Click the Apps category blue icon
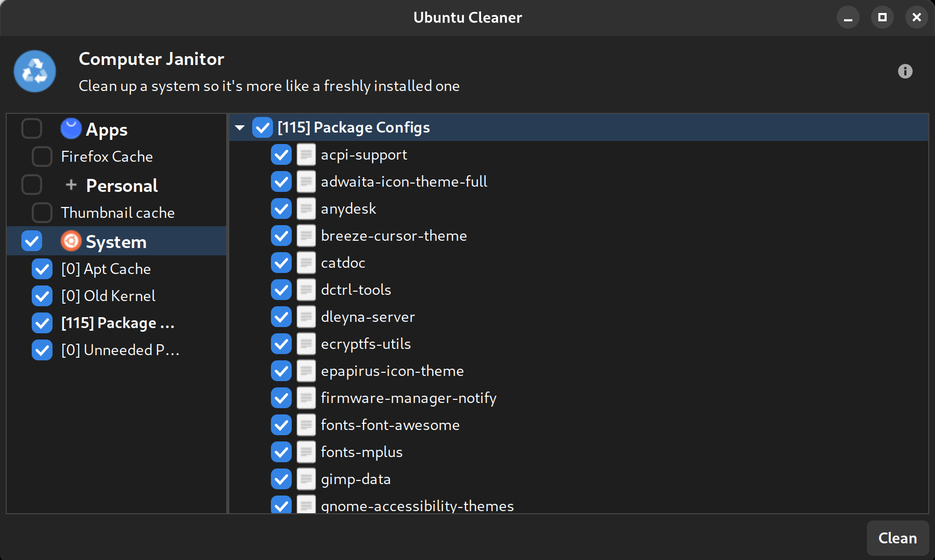Screen dimensions: 935x560 pyautogui.click(x=71, y=128)
